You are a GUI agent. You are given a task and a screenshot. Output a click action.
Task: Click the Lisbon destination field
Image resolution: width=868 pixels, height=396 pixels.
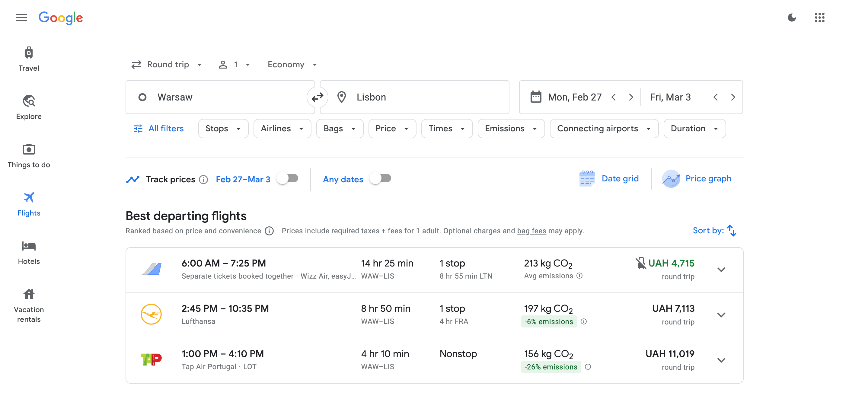414,97
